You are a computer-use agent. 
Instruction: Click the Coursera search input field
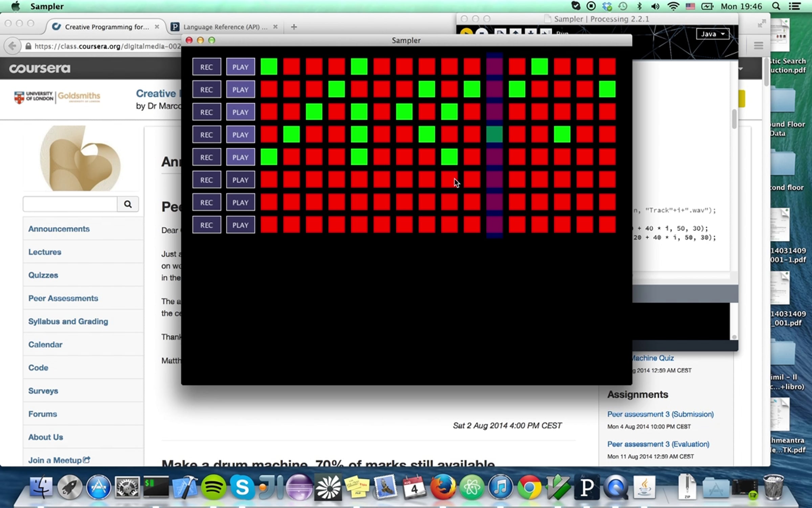70,204
